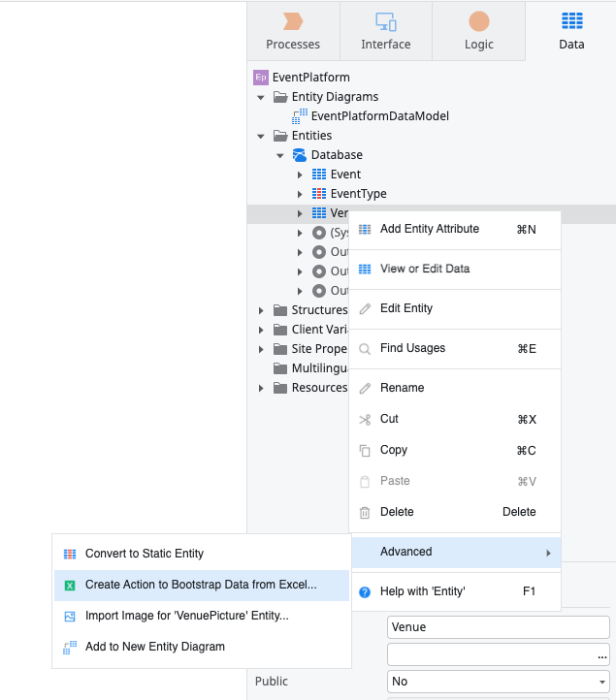Choose Convert to Static Entity
The width and height of the screenshot is (616, 700).
[x=202, y=554]
